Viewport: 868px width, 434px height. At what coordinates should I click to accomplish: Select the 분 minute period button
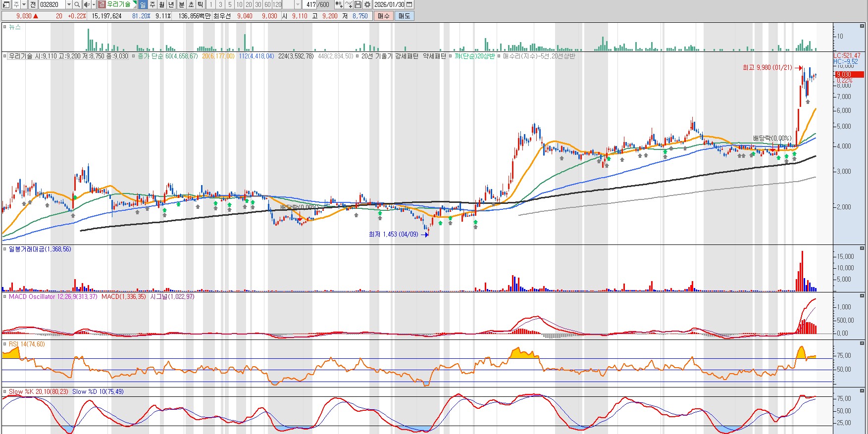[181, 4]
